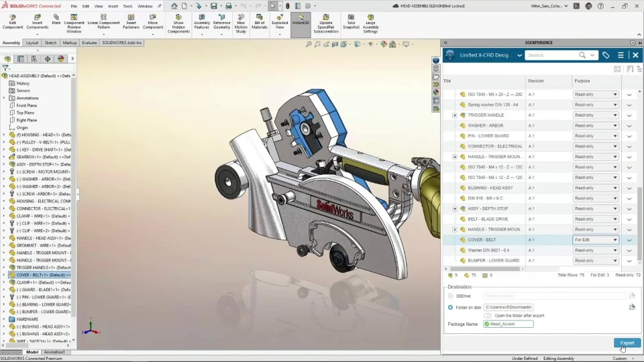Open Purpose dropdown for COVER - BELT
644x362 pixels.
pos(596,240)
